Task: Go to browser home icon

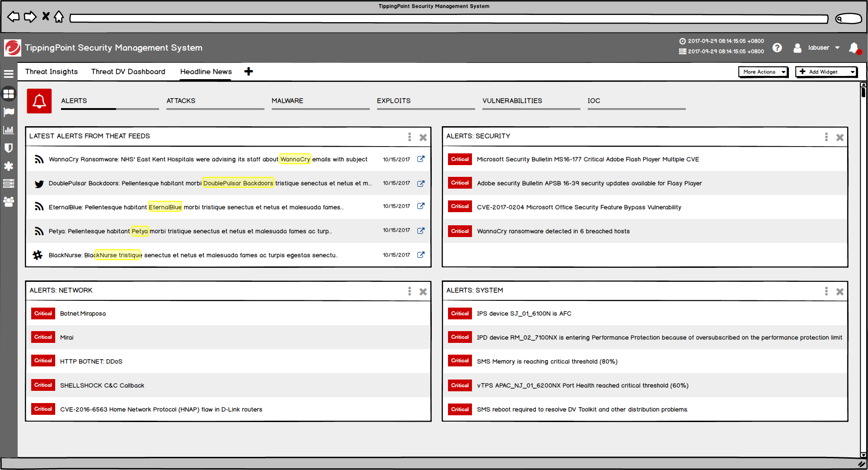Action: click(x=59, y=17)
